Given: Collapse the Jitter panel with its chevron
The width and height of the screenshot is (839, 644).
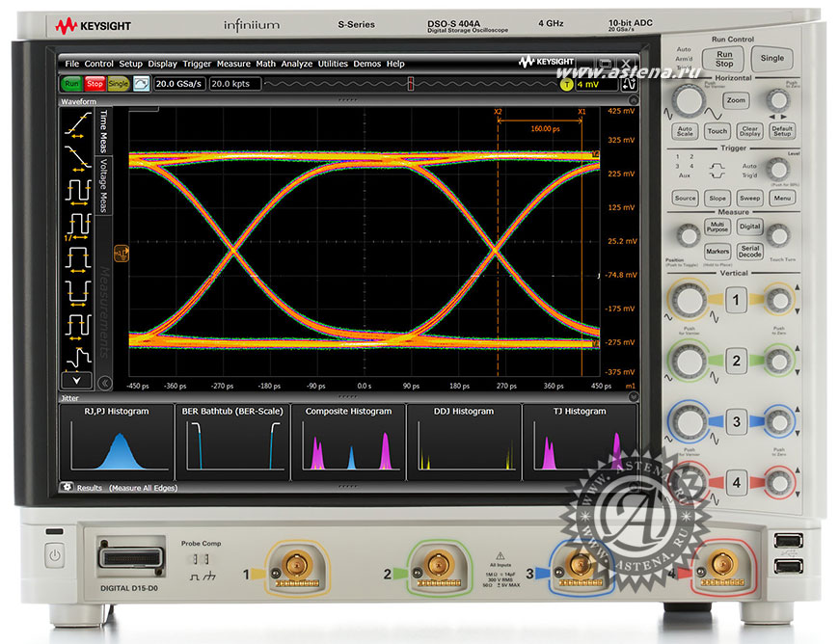Looking at the screenshot, I should (x=633, y=397).
